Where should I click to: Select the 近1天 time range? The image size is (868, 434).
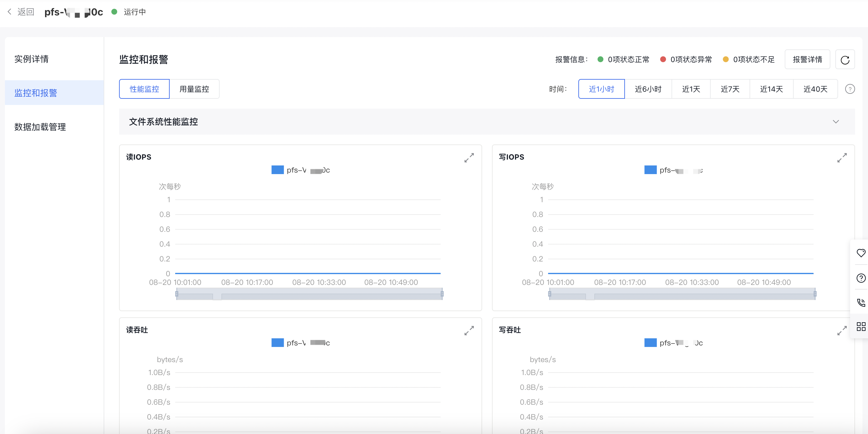point(691,89)
